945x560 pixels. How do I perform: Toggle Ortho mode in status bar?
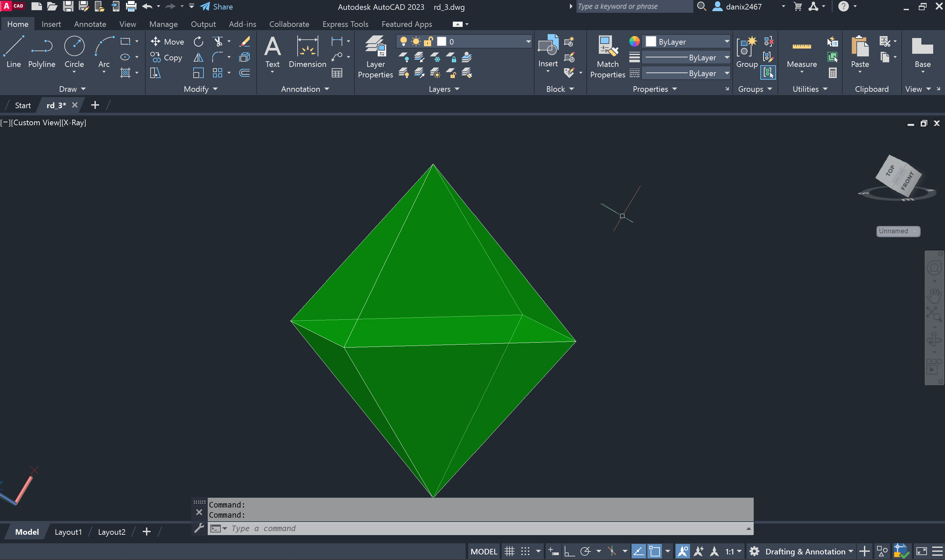point(569,551)
